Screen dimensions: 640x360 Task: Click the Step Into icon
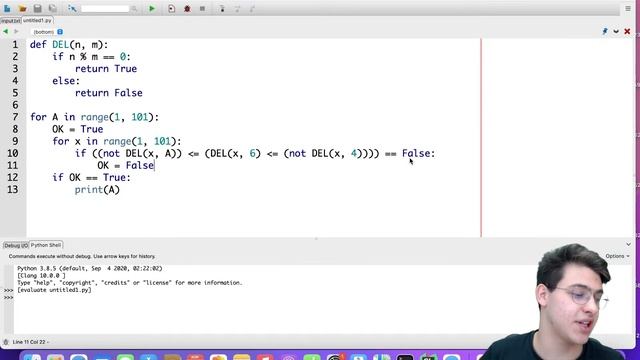point(222,9)
